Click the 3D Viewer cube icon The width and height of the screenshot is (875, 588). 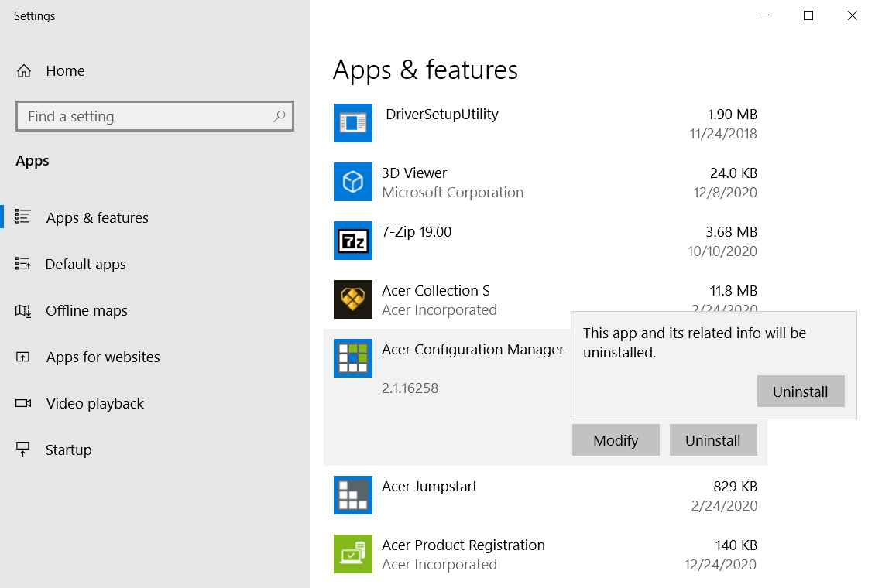point(352,182)
